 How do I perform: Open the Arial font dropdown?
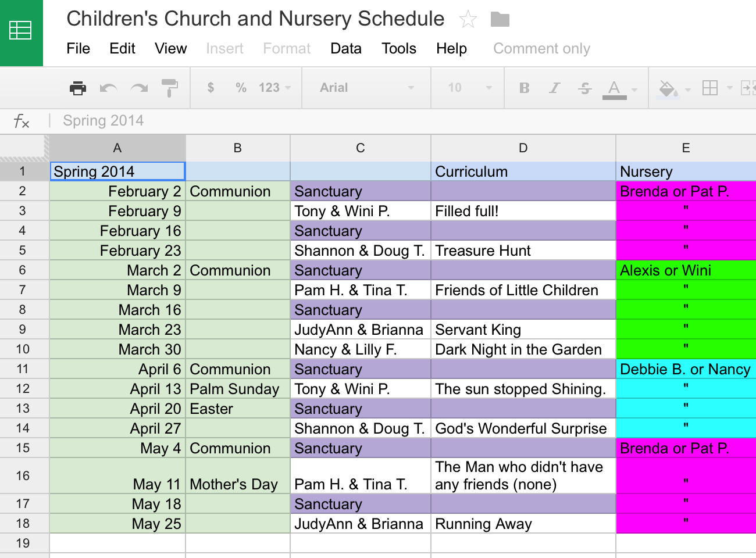coord(366,88)
